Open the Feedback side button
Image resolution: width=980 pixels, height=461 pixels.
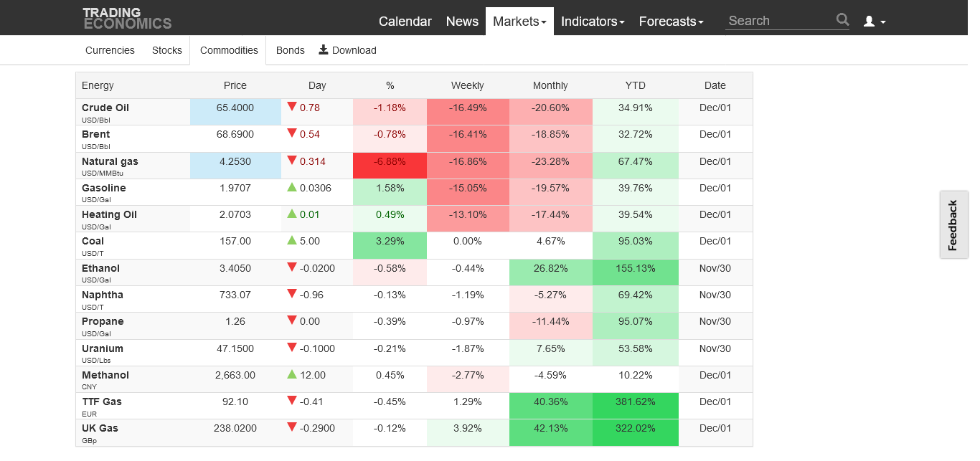pyautogui.click(x=953, y=224)
